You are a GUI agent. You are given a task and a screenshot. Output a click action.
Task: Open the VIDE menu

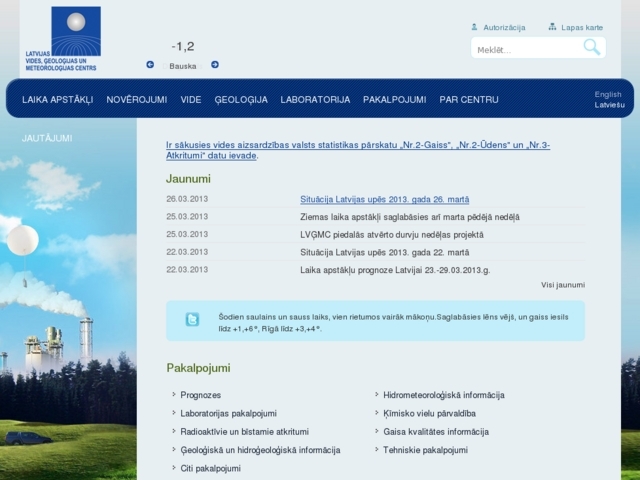coord(191,100)
